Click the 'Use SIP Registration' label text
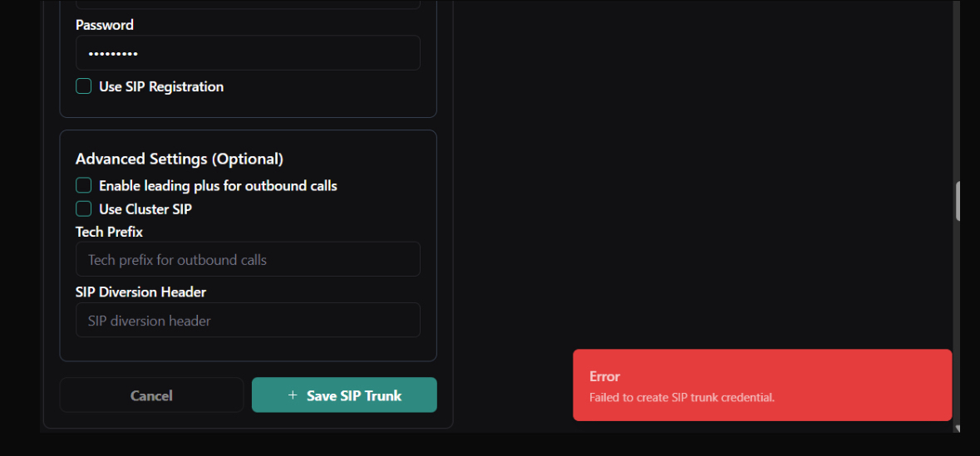 pyautogui.click(x=161, y=86)
